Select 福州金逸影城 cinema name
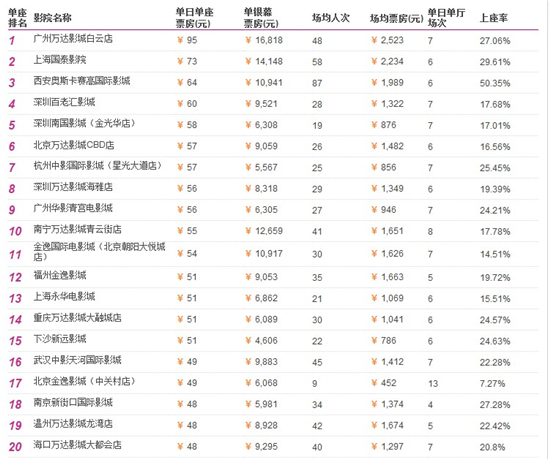The image size is (550, 459). coord(60,275)
